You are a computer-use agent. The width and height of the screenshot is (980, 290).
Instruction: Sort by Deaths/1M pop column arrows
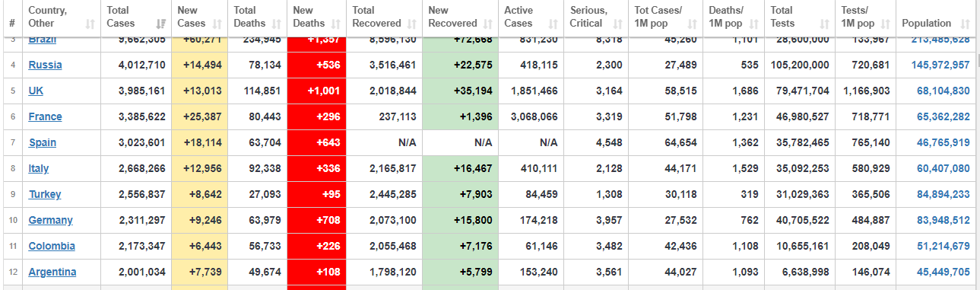click(755, 24)
